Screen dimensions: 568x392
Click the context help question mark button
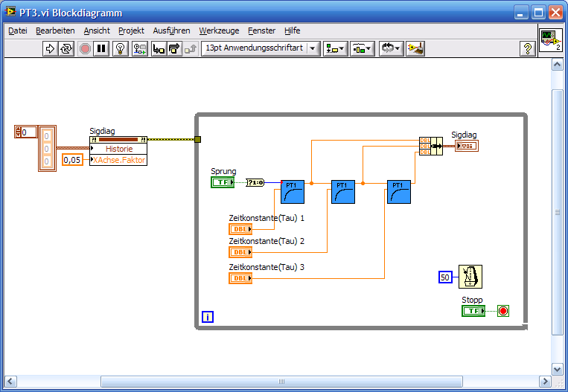[x=527, y=48]
